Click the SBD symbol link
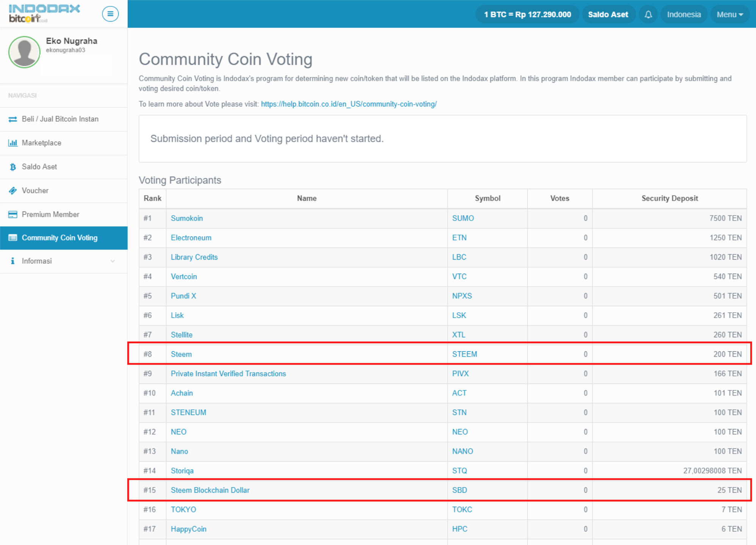This screenshot has height=545, width=756. [460, 490]
